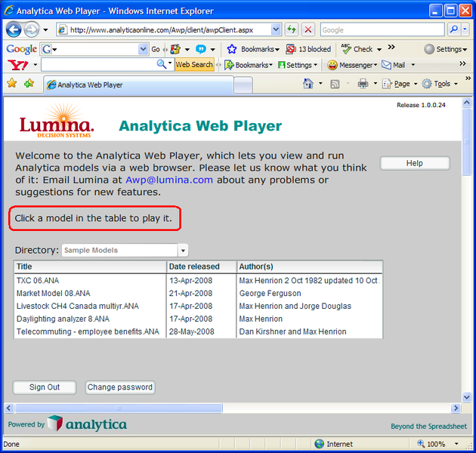Image resolution: width=476 pixels, height=453 pixels.
Task: Click the Yahoo search magnifier icon
Action: pos(161,64)
